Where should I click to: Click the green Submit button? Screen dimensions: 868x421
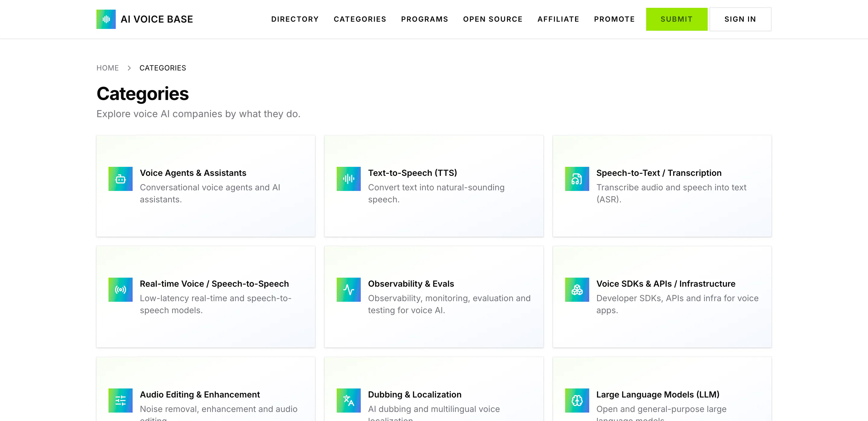point(677,19)
